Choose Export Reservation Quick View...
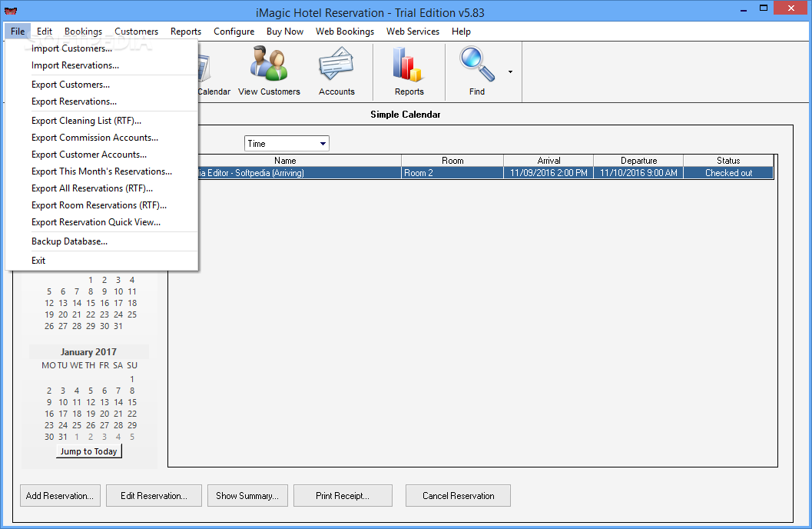812x529 pixels. click(102, 221)
